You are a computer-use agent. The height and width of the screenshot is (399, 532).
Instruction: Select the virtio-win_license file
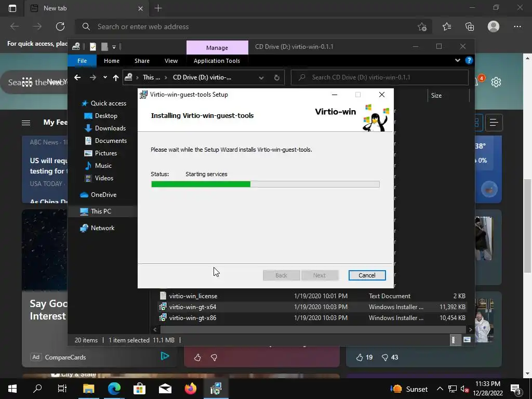coord(193,296)
